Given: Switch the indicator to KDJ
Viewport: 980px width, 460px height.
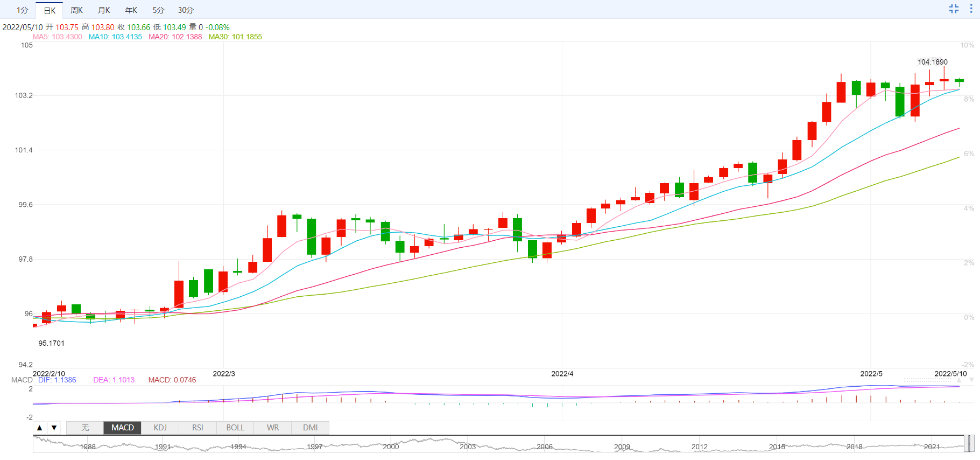Looking at the screenshot, I should click(160, 428).
